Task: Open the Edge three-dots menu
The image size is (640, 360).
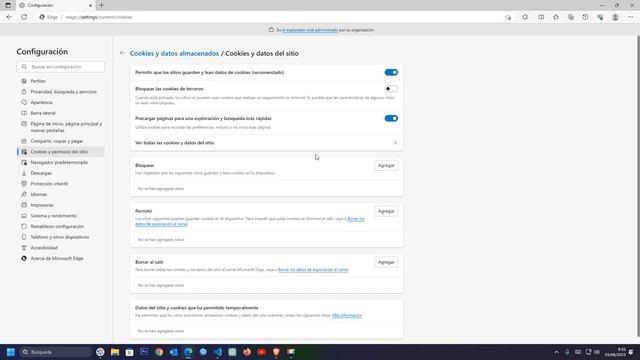Action: click(x=631, y=17)
